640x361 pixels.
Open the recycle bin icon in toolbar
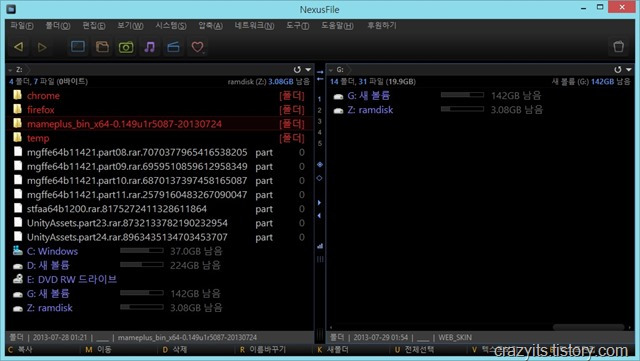pyautogui.click(x=618, y=47)
